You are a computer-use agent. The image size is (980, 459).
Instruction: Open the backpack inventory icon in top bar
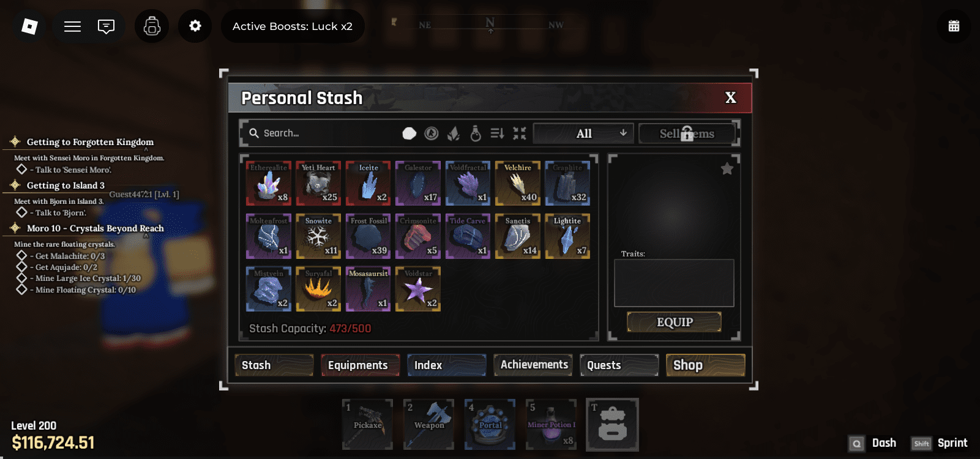(x=152, y=26)
